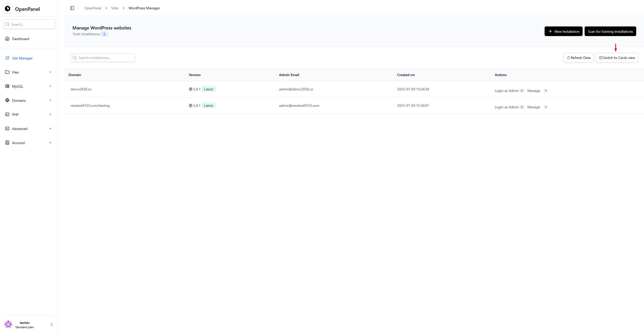Image resolution: width=644 pixels, height=334 pixels.
Task: Click the testen user avatar
Action: pyautogui.click(x=8, y=324)
